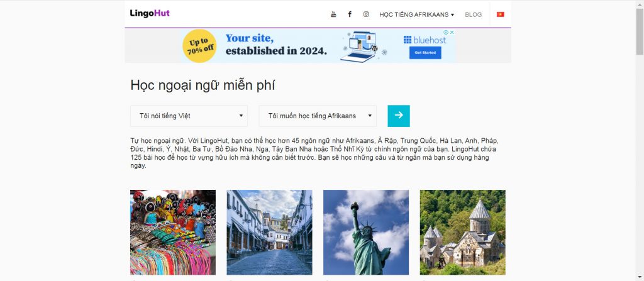The image size is (644, 281).
Task: Click the page vertical scrollbar thumb
Action: pyautogui.click(x=640, y=31)
